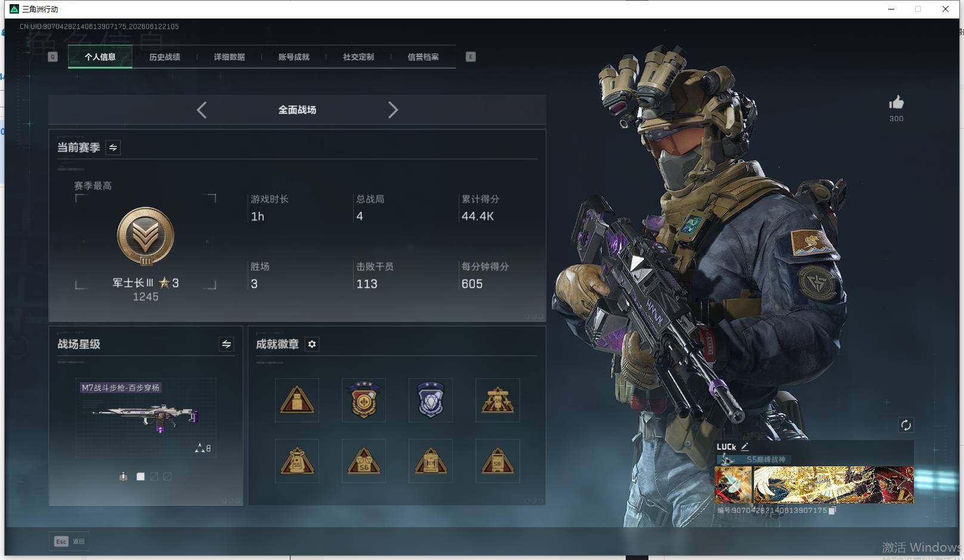Minimize the 三角洲行动 window

click(x=891, y=9)
